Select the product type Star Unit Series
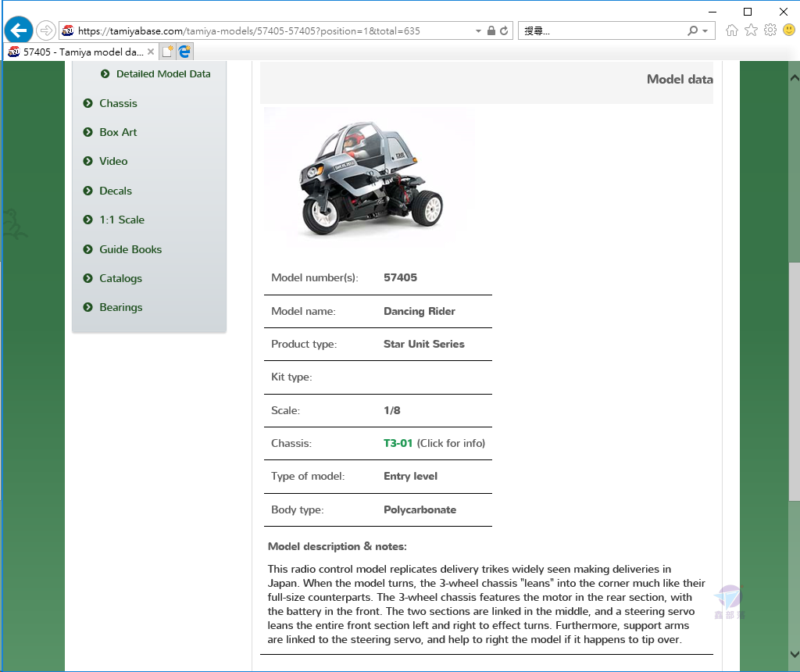The image size is (800, 672). click(424, 345)
